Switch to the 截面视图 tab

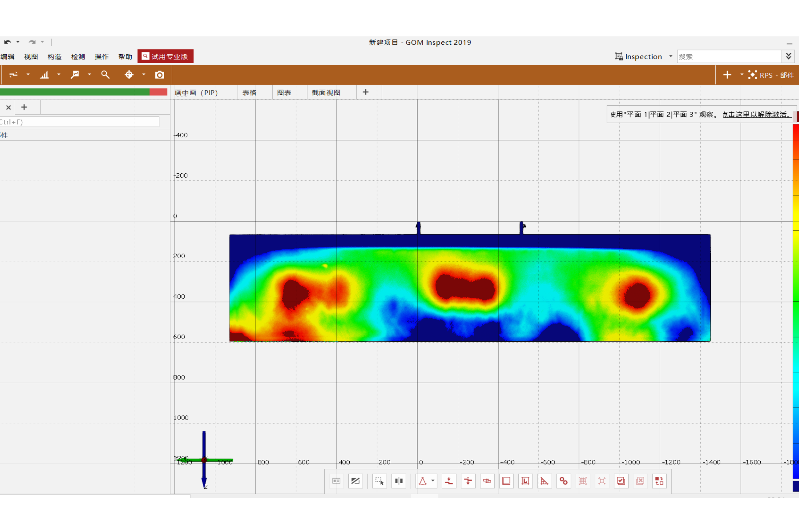(x=326, y=93)
